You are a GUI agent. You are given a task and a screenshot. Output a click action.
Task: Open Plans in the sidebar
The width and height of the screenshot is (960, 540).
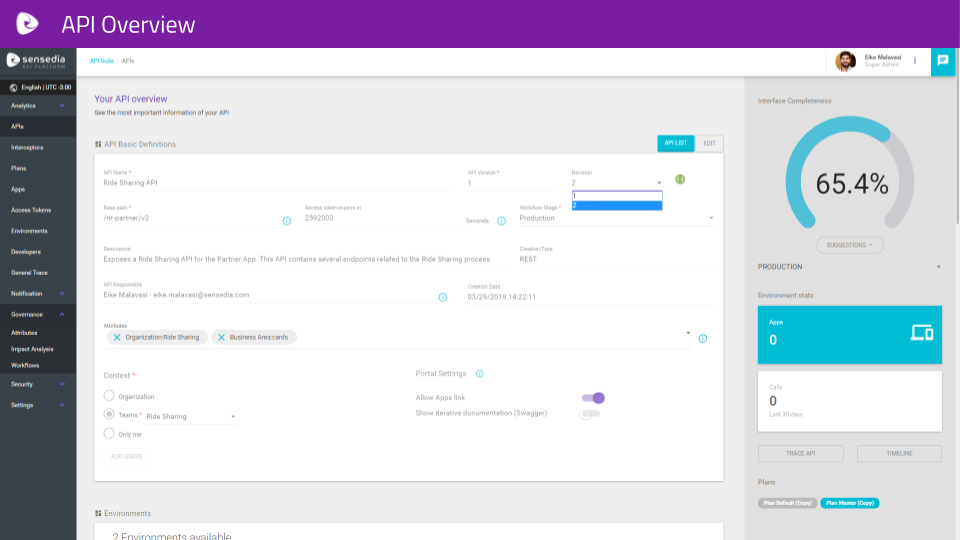pyautogui.click(x=38, y=168)
